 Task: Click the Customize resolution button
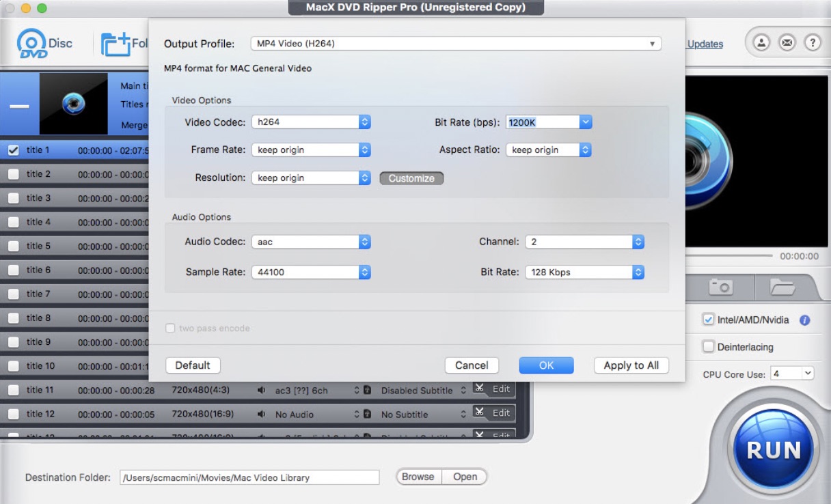pyautogui.click(x=411, y=178)
